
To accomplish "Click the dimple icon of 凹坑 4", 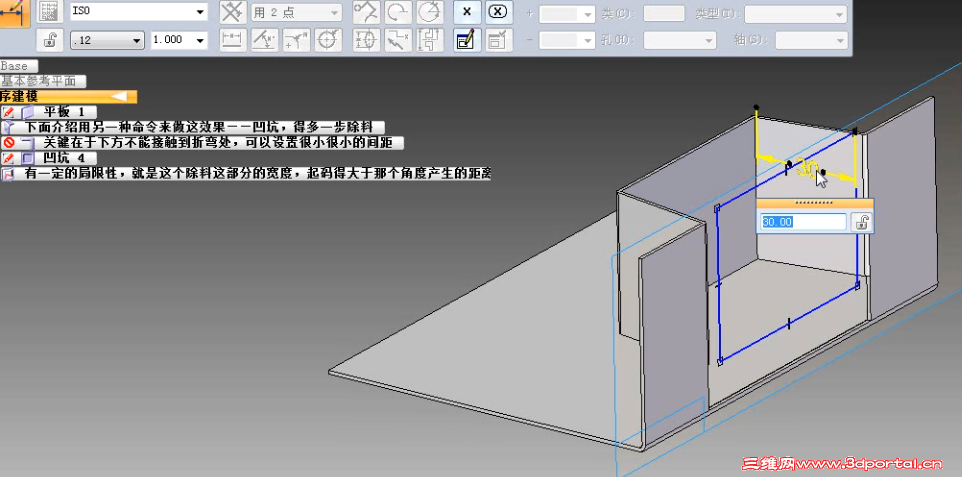I will point(27,158).
